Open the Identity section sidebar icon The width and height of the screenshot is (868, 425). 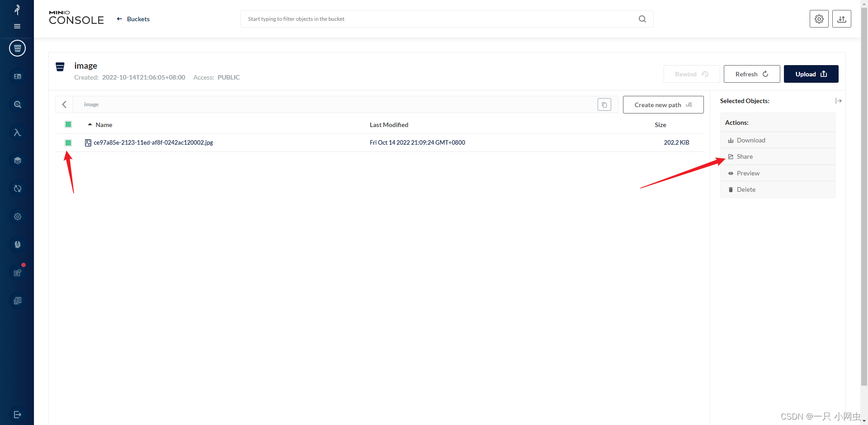point(17,76)
